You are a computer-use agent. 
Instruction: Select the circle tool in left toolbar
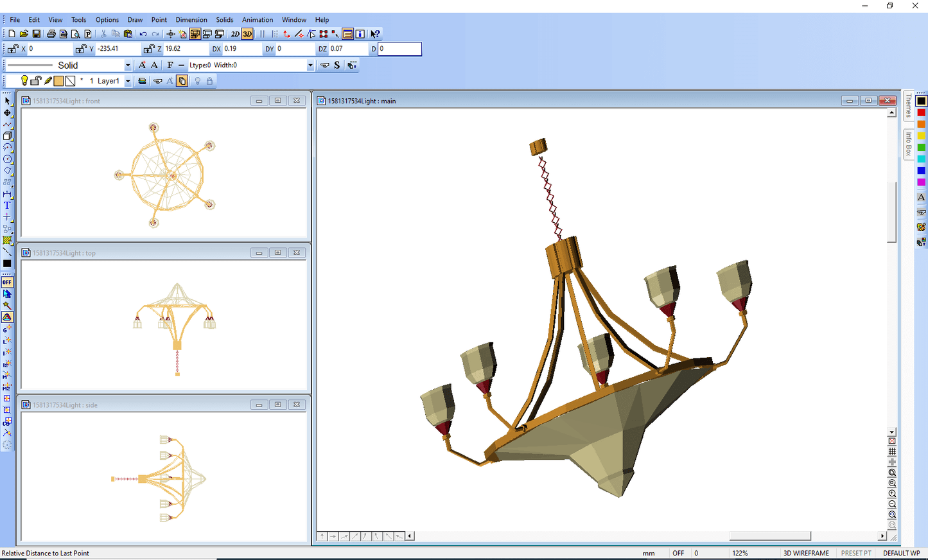coord(6,159)
